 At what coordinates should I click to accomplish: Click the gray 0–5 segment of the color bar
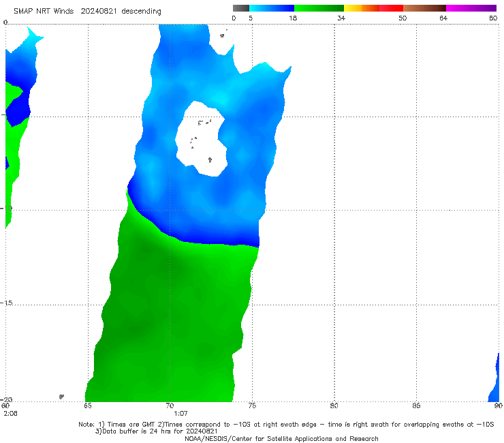tap(240, 8)
